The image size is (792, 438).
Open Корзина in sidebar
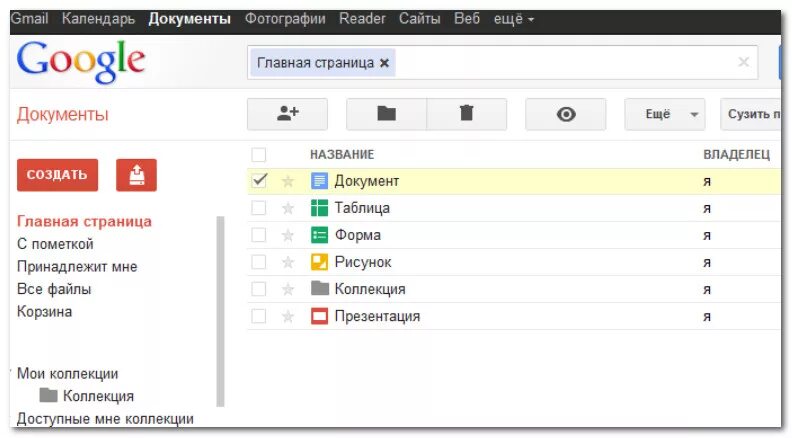tap(44, 312)
